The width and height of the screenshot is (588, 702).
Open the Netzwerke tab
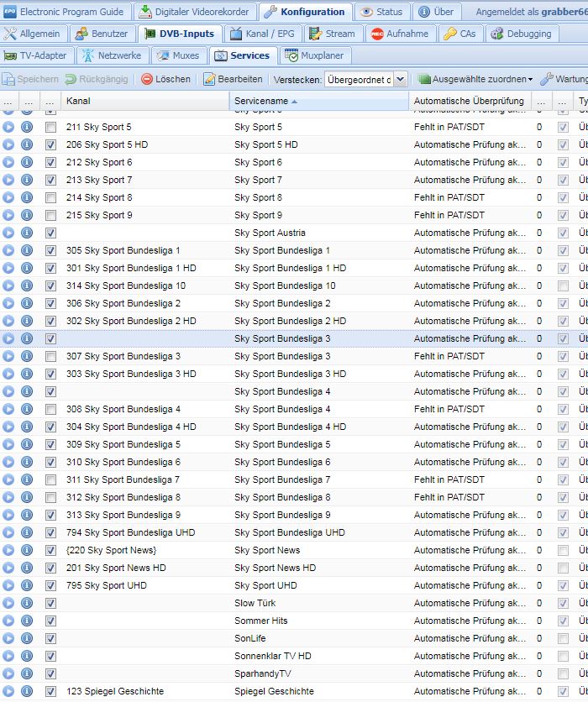click(x=112, y=55)
